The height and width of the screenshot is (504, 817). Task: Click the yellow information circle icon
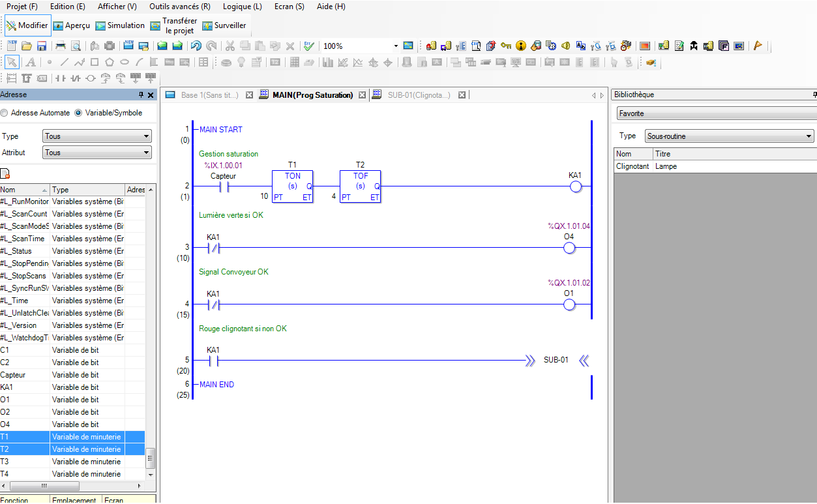[520, 46]
